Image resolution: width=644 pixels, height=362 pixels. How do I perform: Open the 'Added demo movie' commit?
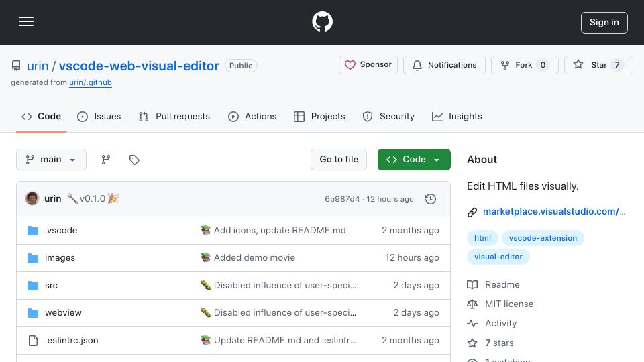pyautogui.click(x=254, y=257)
